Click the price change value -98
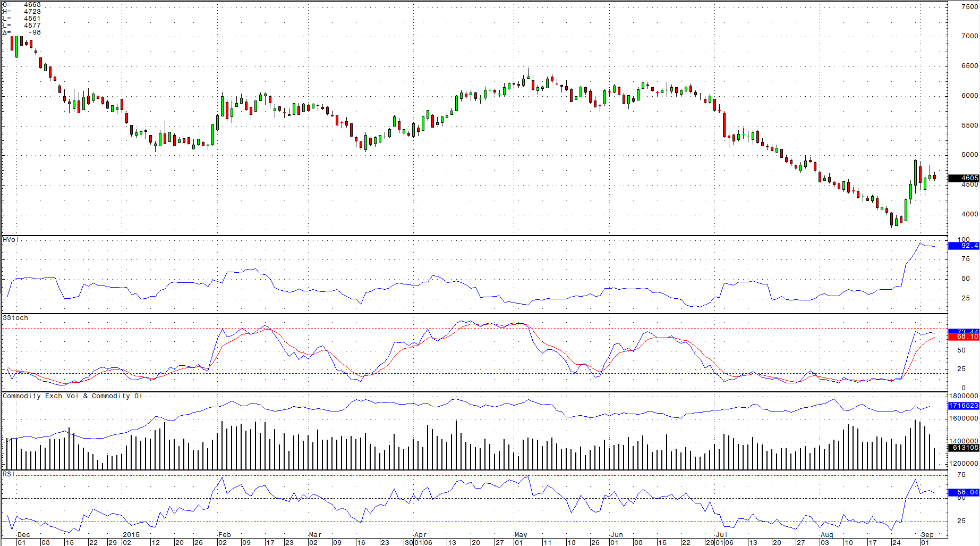Viewport: 980px width, 546px height. tap(35, 32)
